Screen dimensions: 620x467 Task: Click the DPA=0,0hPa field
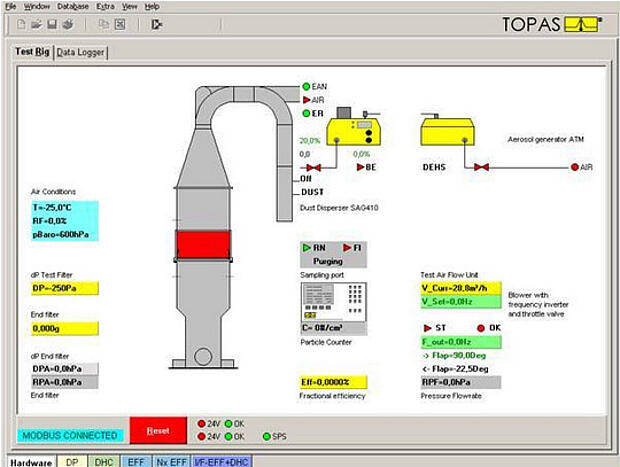point(65,369)
